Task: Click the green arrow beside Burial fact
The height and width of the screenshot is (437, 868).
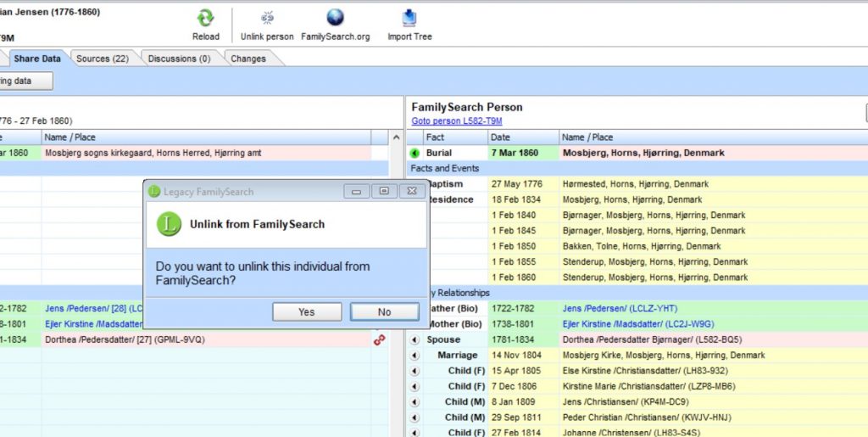Action: [415, 154]
